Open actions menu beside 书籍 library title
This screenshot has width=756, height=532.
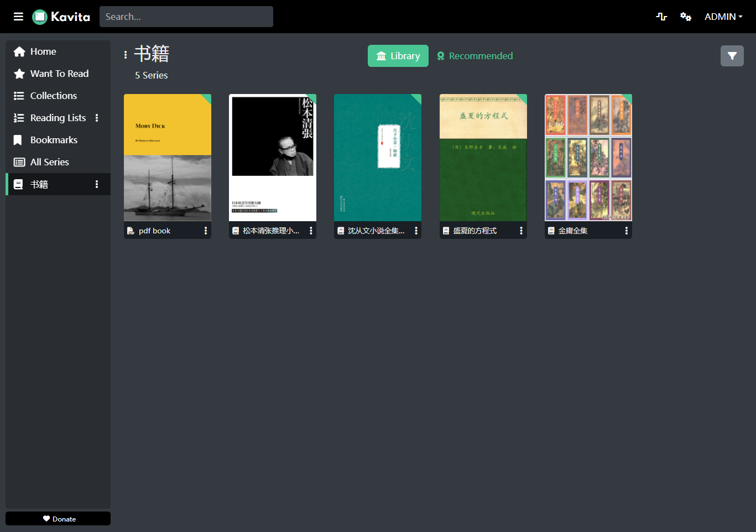(x=126, y=55)
